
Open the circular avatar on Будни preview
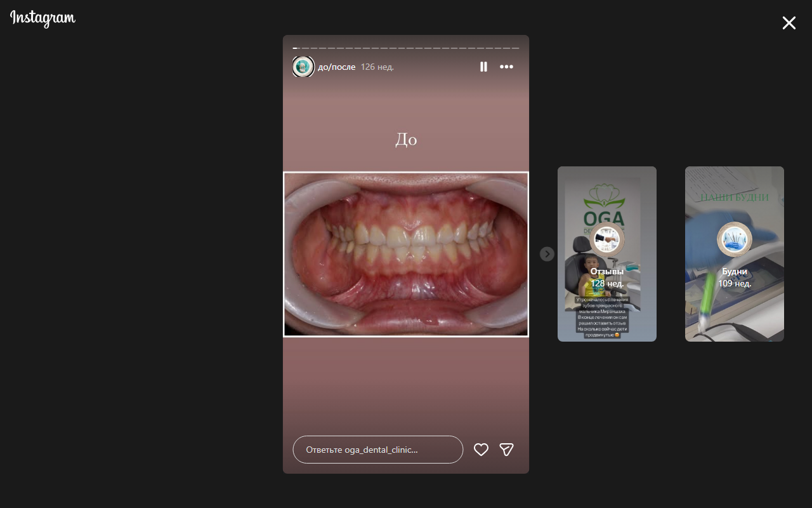735,239
